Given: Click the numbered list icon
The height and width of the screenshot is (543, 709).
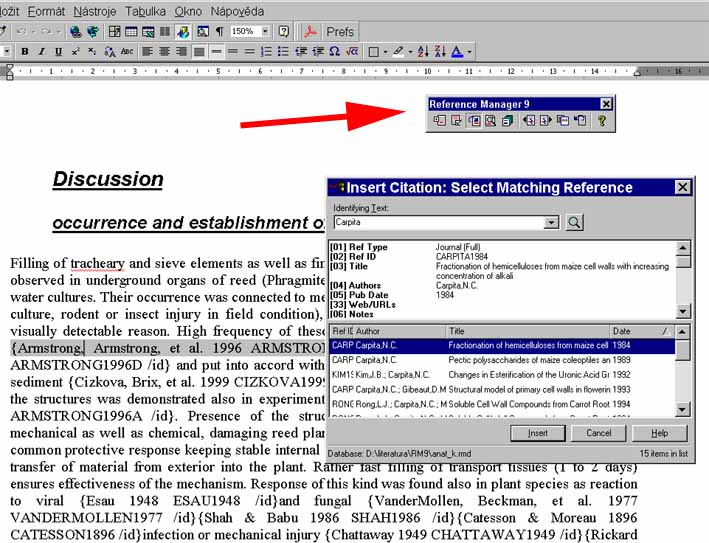Looking at the screenshot, I should coord(266,52).
